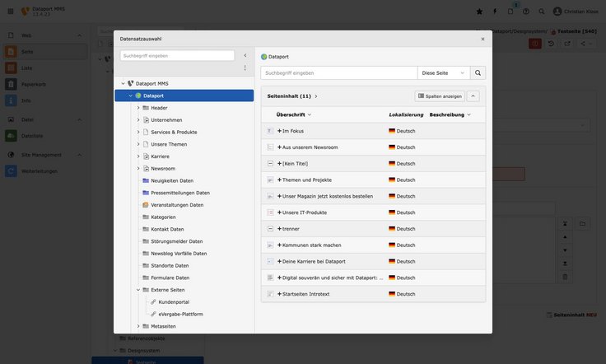Collapse the Seiteninhalt table with the up-chevron
Image resolution: width=606 pixels, height=364 pixels.
point(473,96)
